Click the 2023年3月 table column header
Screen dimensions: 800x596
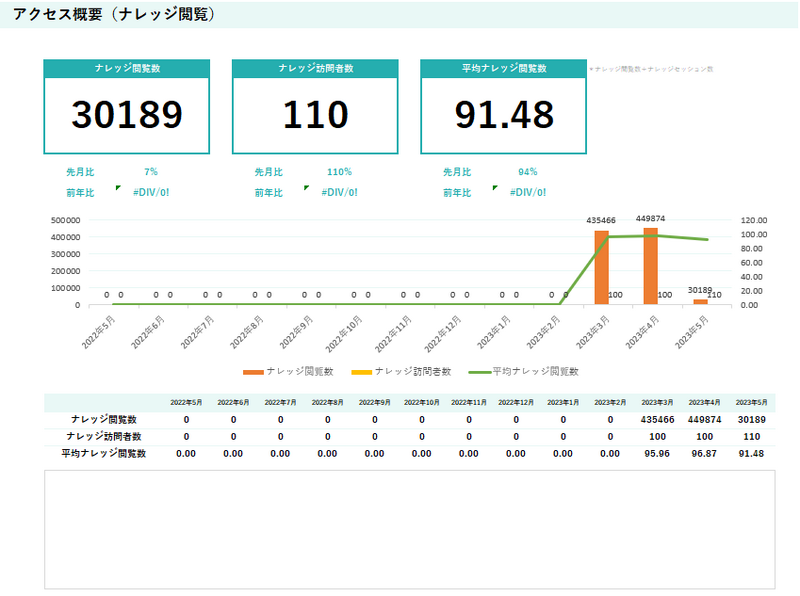click(657, 402)
